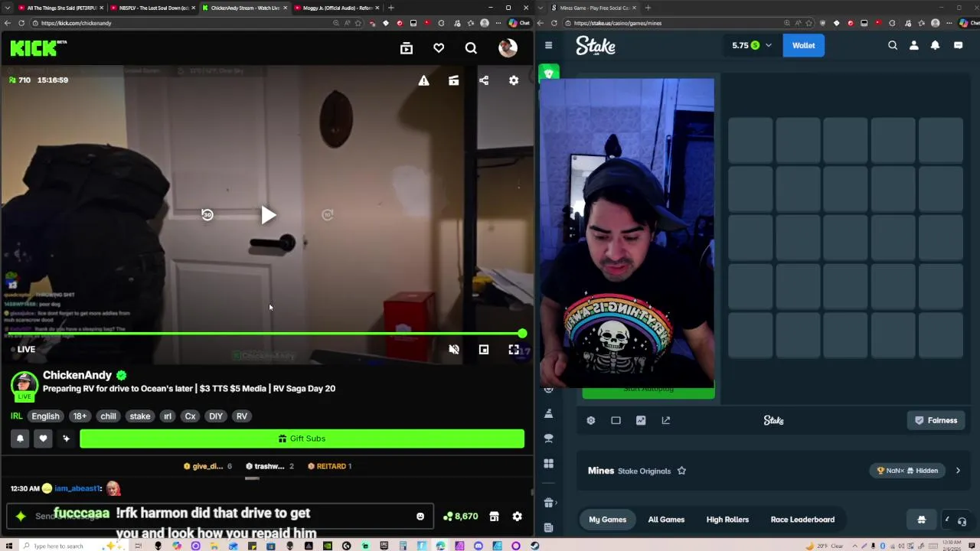Viewport: 980px width, 551px height.
Task: Open Stake notifications bell
Action: (935, 46)
